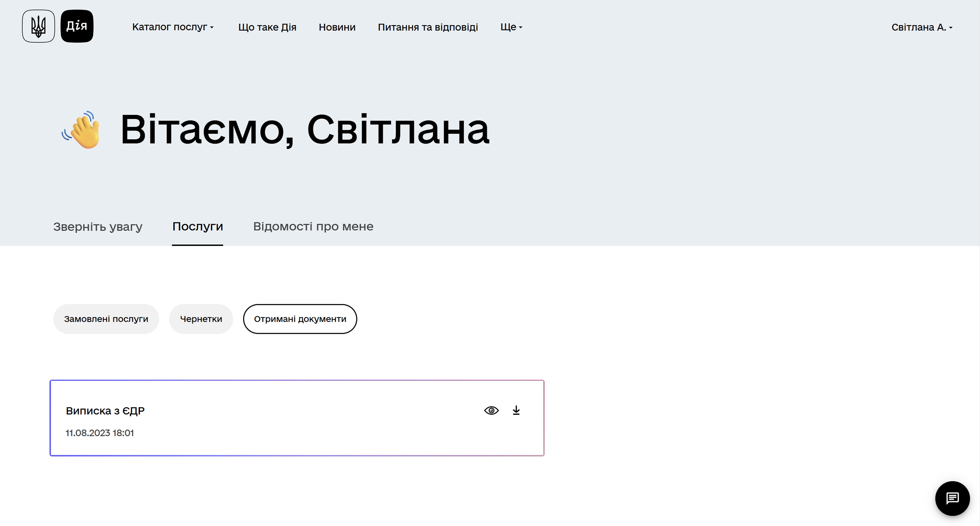Switch to Зверніть увагу tab

[98, 227]
